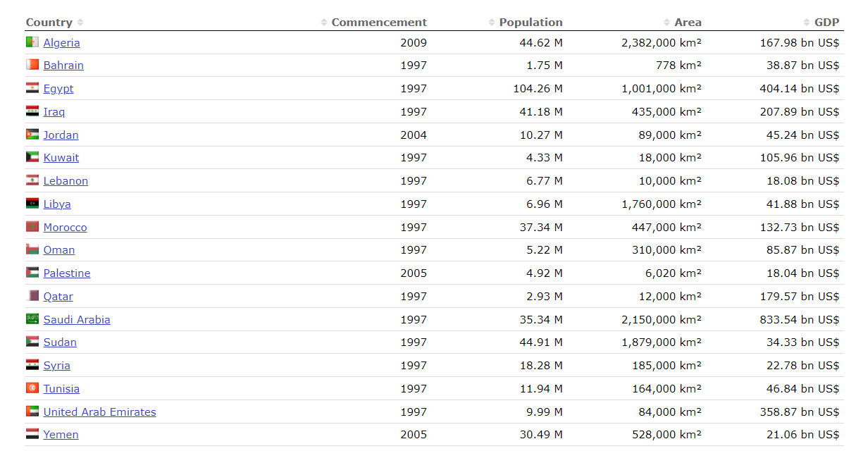Click the United Arab Emirates flag icon

[32, 412]
